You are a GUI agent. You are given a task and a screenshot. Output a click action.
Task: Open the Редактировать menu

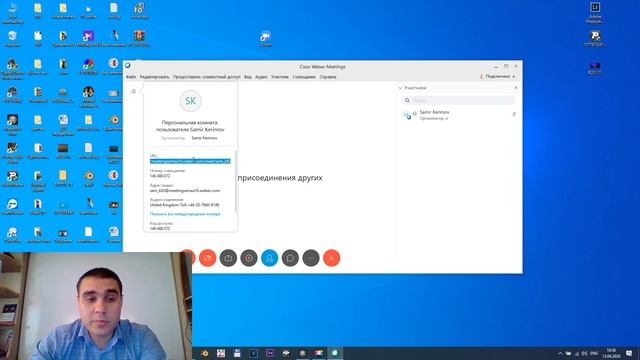tap(154, 77)
